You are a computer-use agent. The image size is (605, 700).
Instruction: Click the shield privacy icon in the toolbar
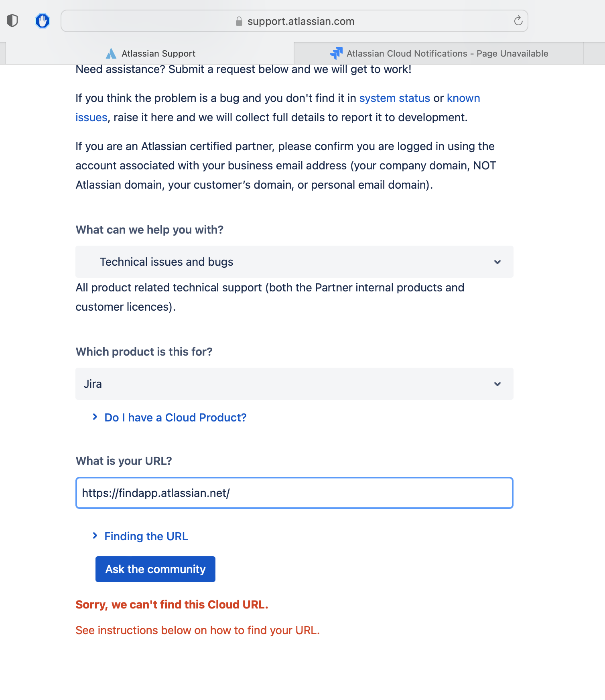tap(12, 20)
